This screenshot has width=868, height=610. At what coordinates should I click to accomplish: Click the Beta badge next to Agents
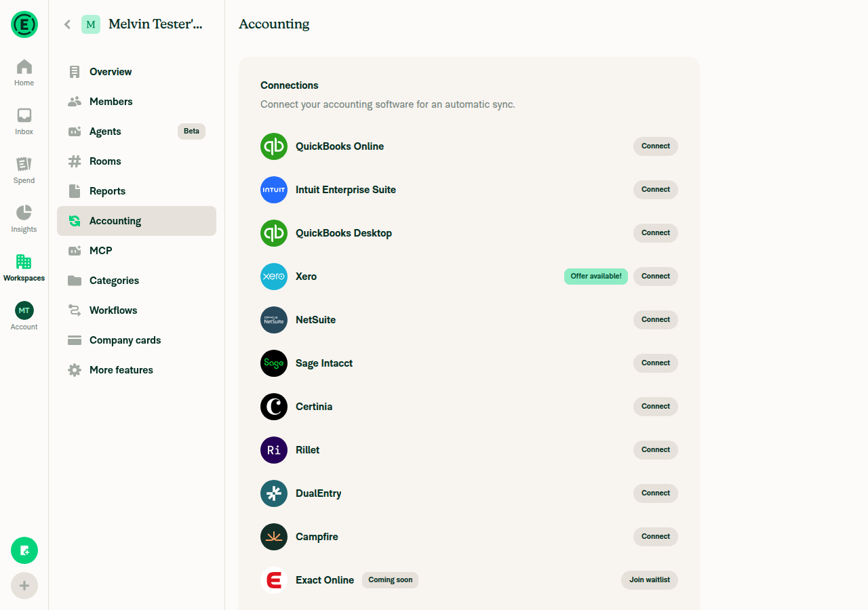click(x=191, y=131)
